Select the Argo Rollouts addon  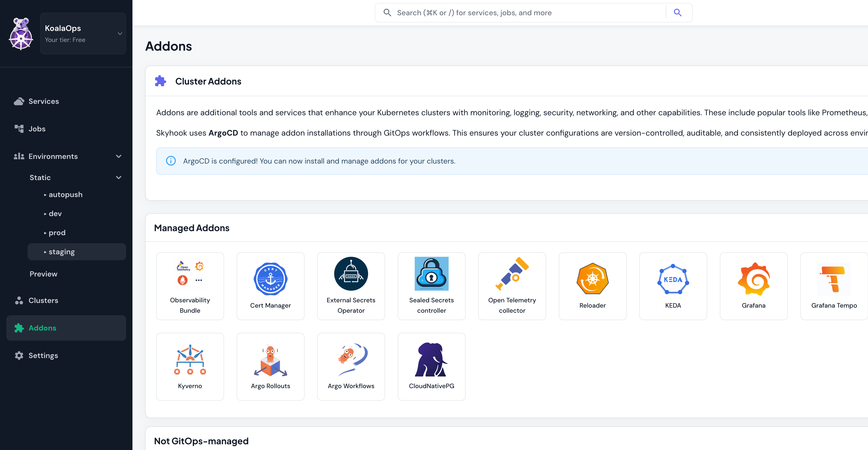pyautogui.click(x=270, y=367)
